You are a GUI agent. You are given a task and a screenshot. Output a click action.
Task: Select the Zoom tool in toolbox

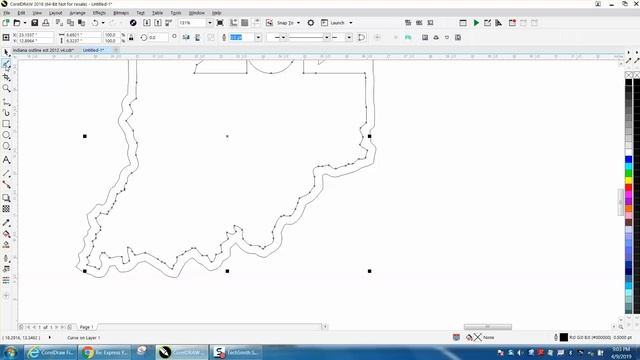tap(6, 88)
